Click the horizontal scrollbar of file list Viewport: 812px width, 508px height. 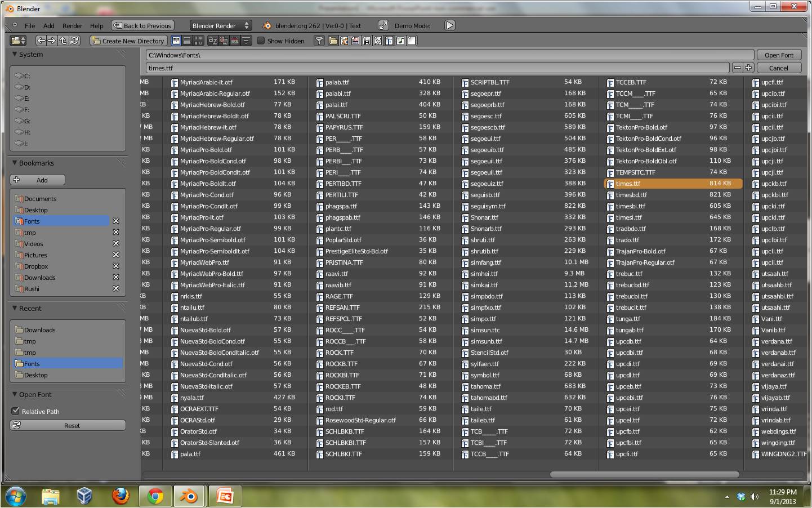tap(644, 474)
